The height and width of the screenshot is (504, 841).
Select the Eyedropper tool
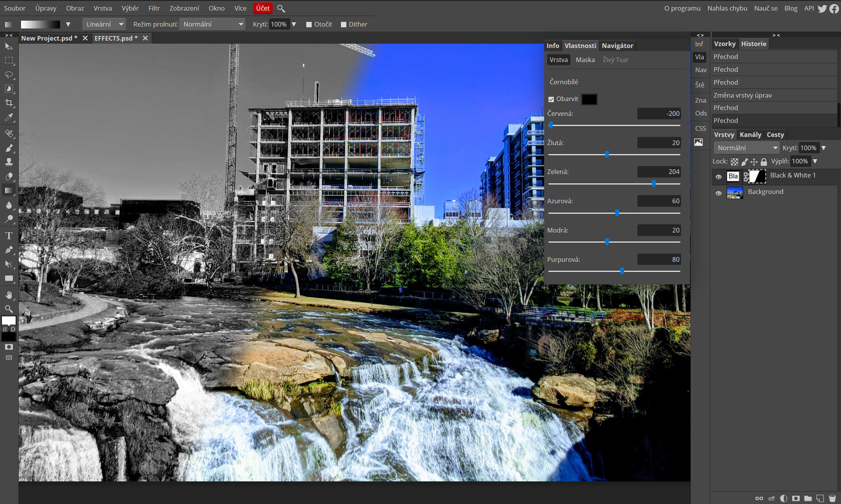pos(9,117)
